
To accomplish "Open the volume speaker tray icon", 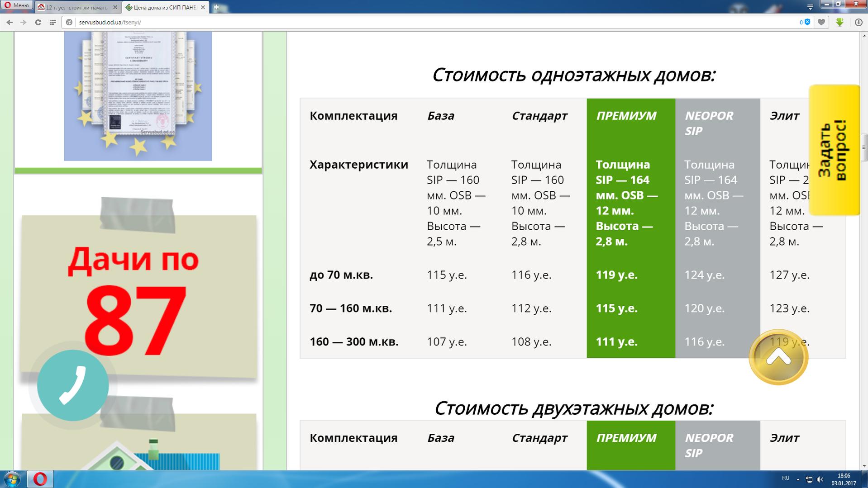I will click(x=820, y=479).
